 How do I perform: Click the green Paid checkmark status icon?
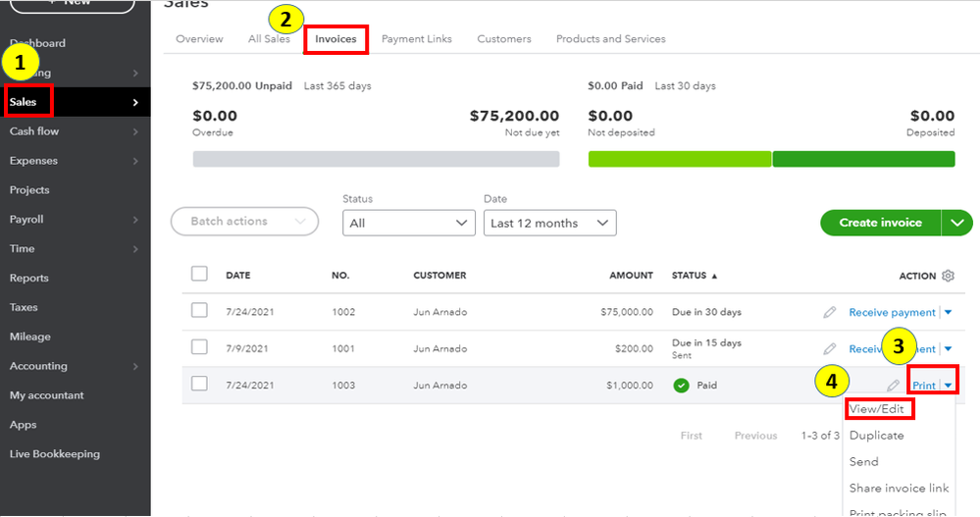click(681, 386)
